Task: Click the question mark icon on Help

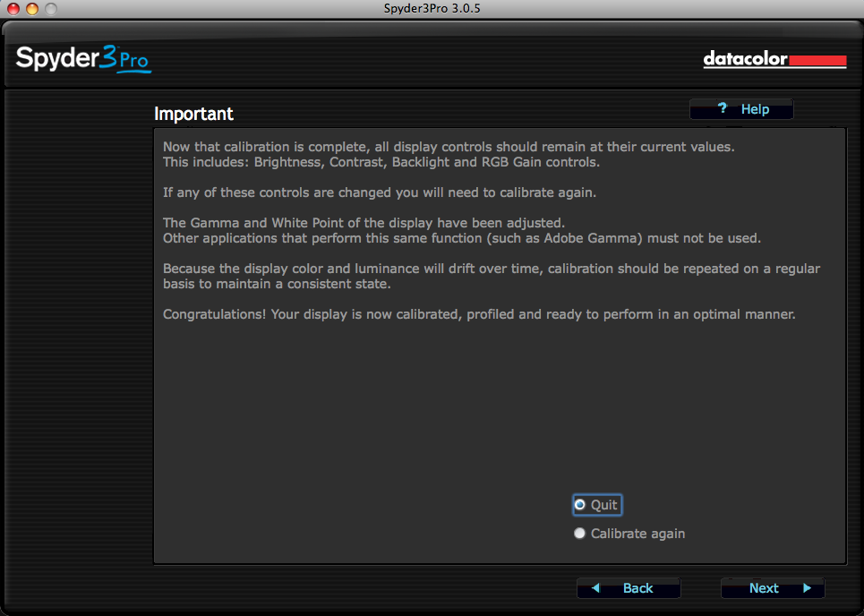Action: click(723, 109)
